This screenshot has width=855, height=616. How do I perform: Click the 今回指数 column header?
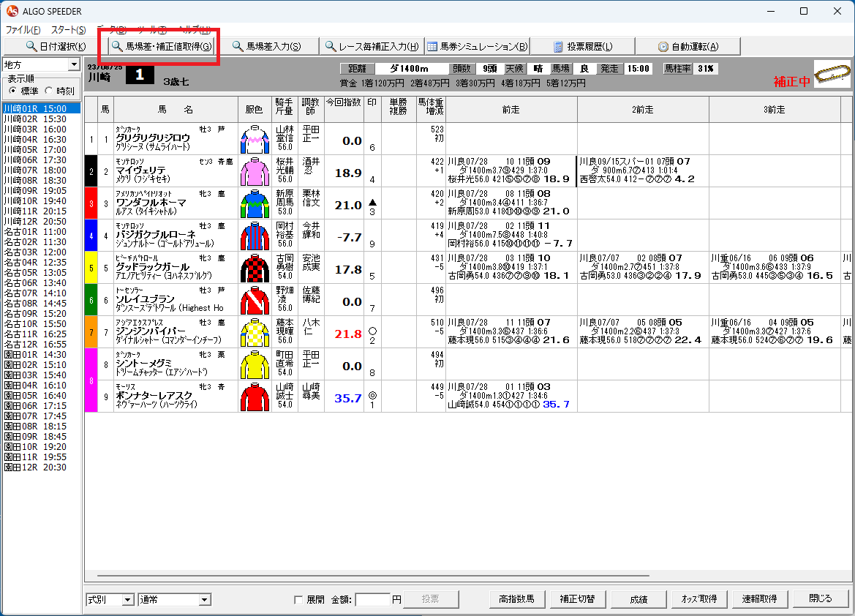click(344, 109)
